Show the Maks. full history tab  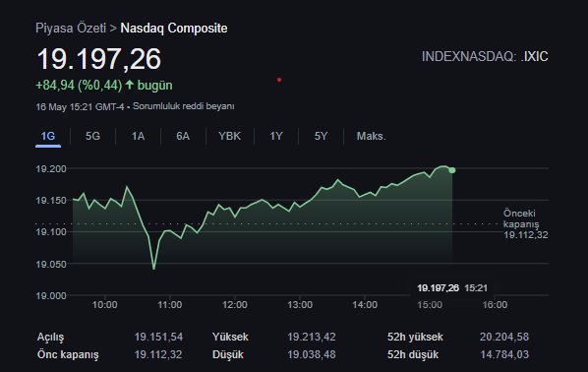tap(372, 136)
